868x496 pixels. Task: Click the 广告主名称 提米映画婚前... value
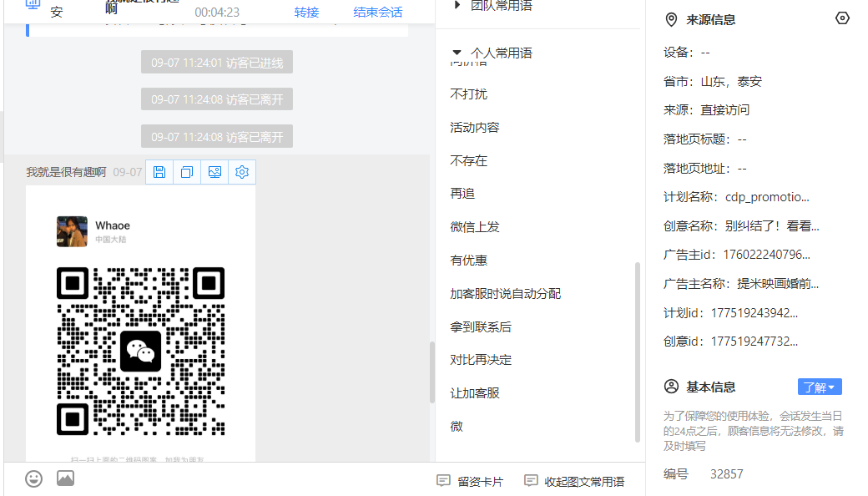[x=778, y=283]
